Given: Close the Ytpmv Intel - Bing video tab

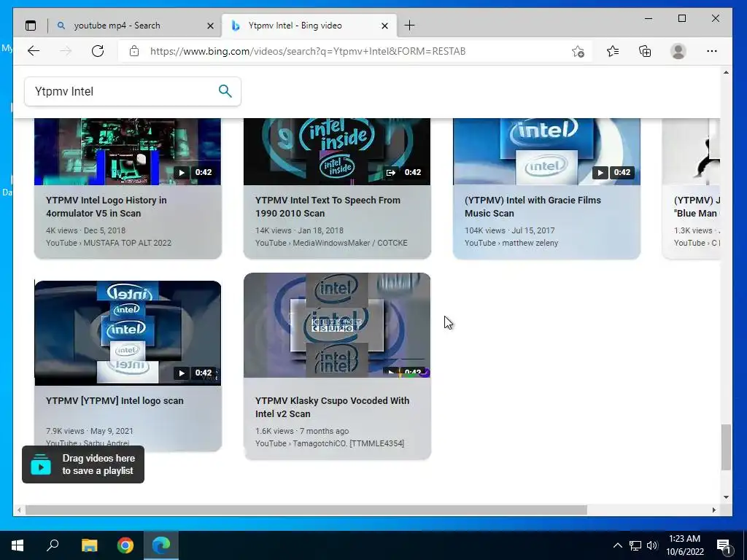Looking at the screenshot, I should click(x=385, y=26).
